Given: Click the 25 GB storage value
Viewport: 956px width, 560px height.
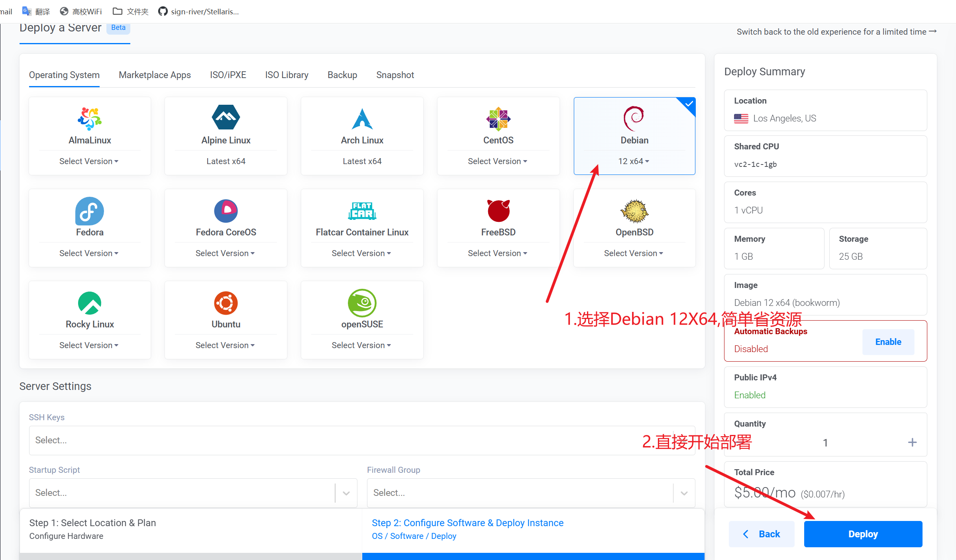Looking at the screenshot, I should [x=851, y=257].
